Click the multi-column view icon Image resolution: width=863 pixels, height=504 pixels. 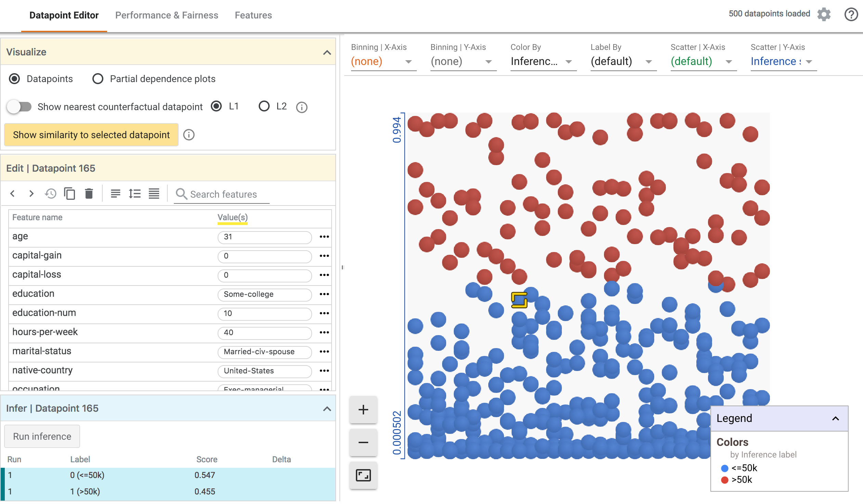click(154, 194)
